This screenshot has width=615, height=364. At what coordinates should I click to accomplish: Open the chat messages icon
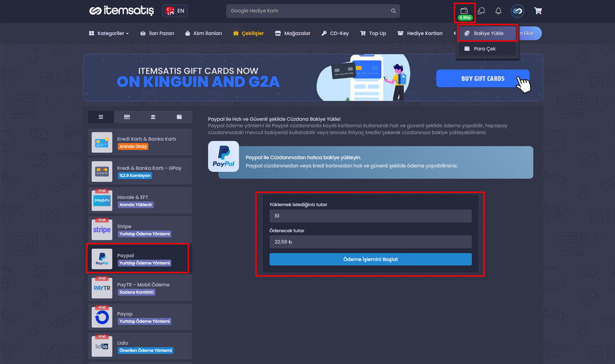pos(481,11)
